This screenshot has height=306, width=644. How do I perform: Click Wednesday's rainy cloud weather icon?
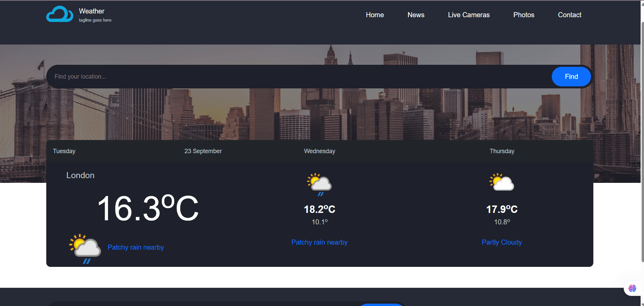tap(319, 184)
